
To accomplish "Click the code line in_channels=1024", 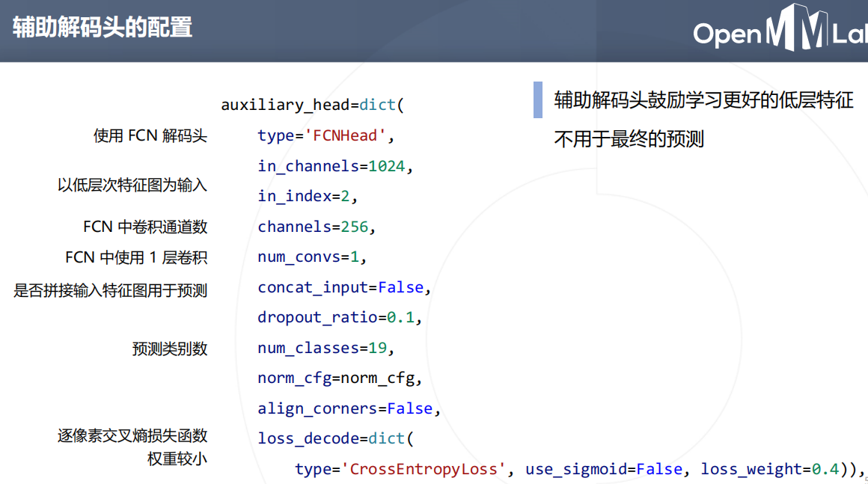I will [335, 166].
